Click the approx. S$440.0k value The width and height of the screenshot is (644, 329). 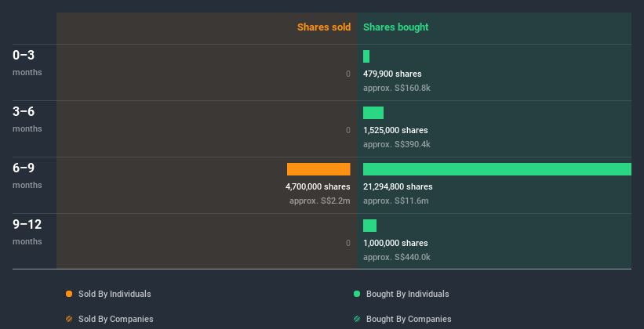point(397,257)
